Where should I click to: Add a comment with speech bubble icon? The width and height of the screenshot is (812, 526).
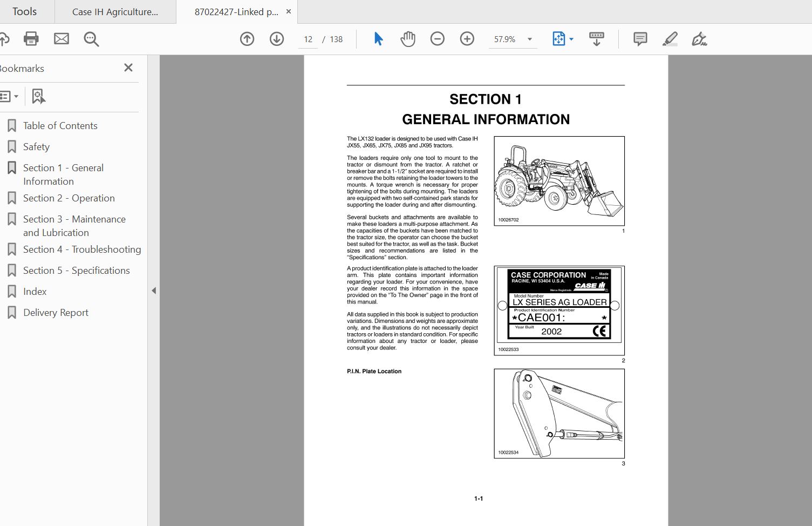[640, 39]
